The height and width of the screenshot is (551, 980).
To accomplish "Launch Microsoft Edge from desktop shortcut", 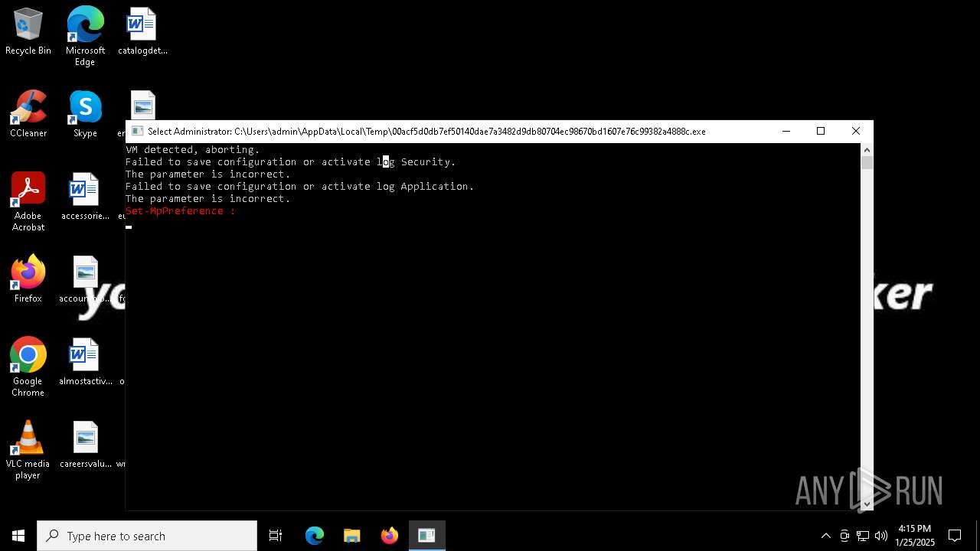I will (x=85, y=37).
